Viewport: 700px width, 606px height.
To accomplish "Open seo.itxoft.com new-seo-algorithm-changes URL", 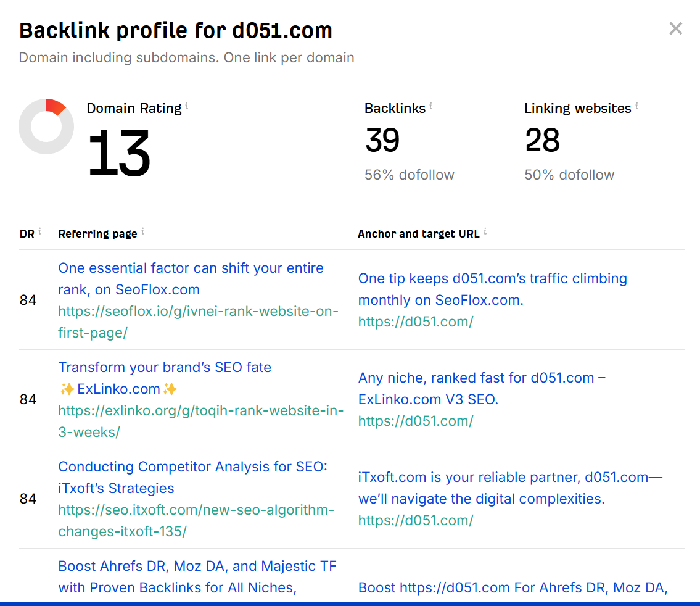I will 196,521.
